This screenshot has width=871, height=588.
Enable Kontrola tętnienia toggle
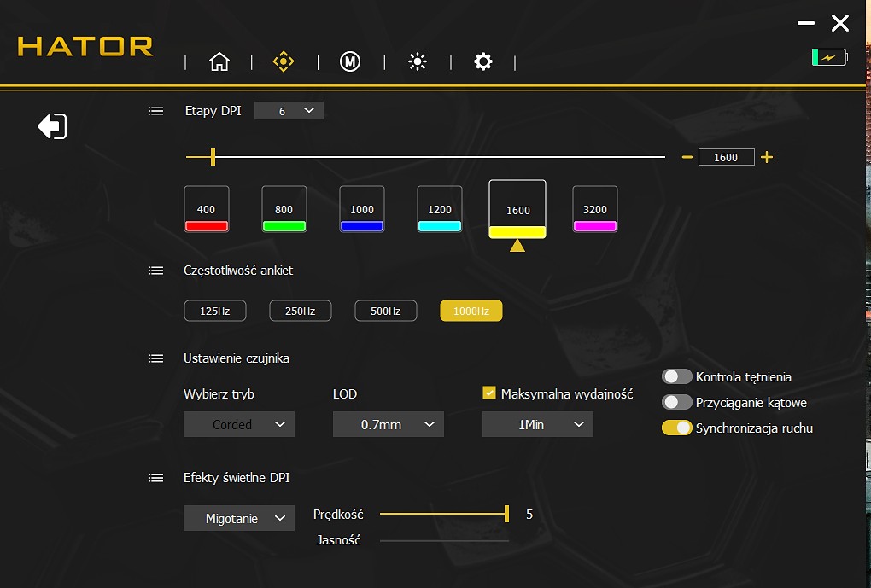[x=676, y=376]
